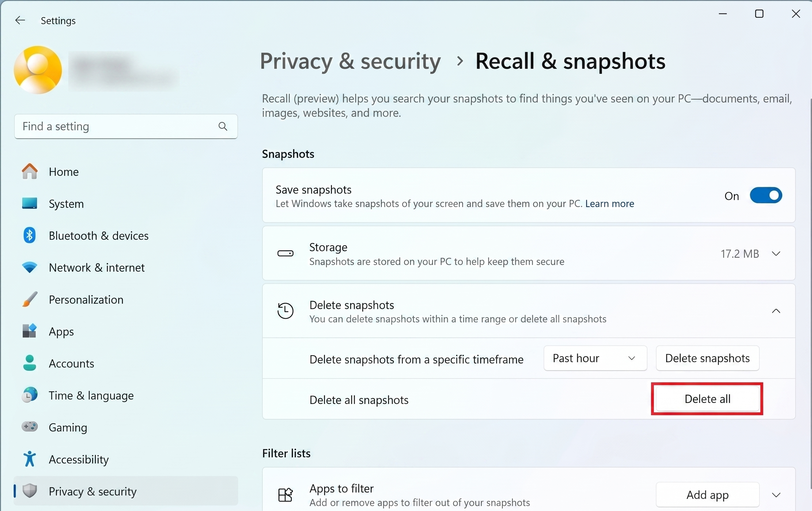812x511 pixels.
Task: Open Accounts via the people icon
Action: (29, 363)
